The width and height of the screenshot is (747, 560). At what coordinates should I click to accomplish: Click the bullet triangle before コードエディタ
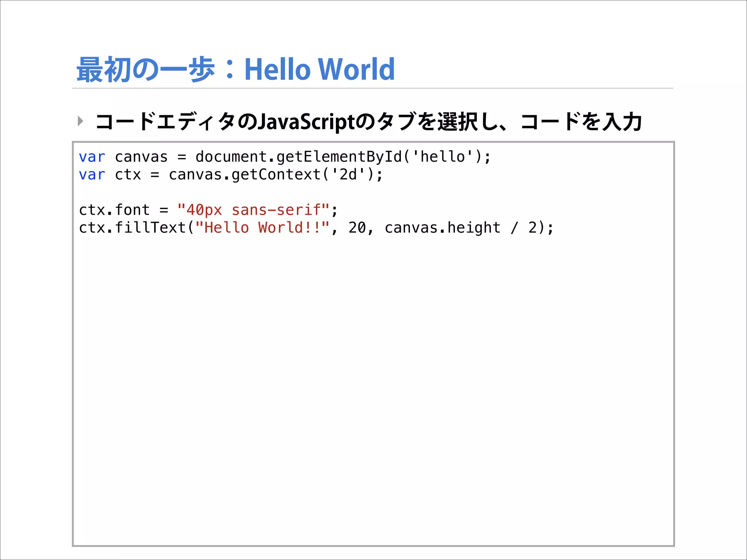pyautogui.click(x=81, y=121)
